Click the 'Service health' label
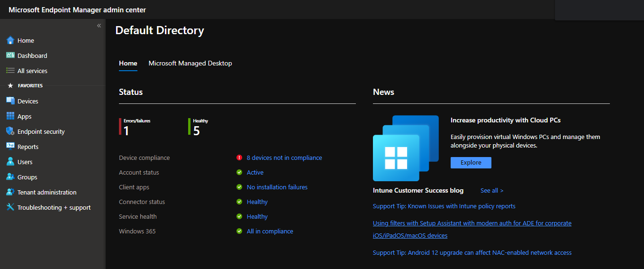This screenshot has width=644, height=269. (x=138, y=216)
